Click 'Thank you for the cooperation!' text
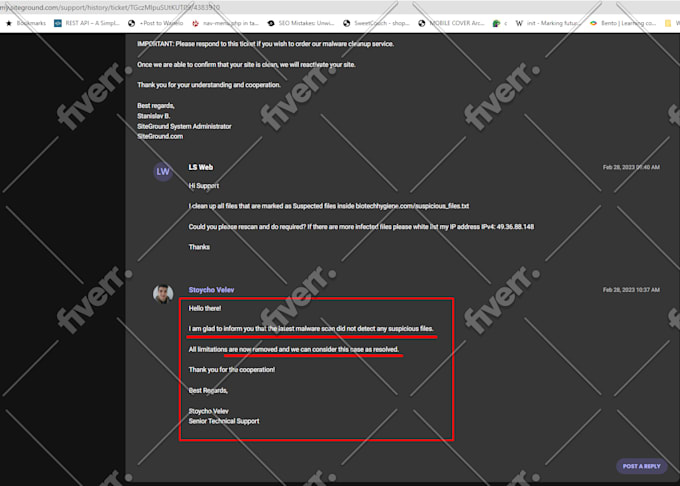Viewport: 680px width, 486px height. [232, 369]
